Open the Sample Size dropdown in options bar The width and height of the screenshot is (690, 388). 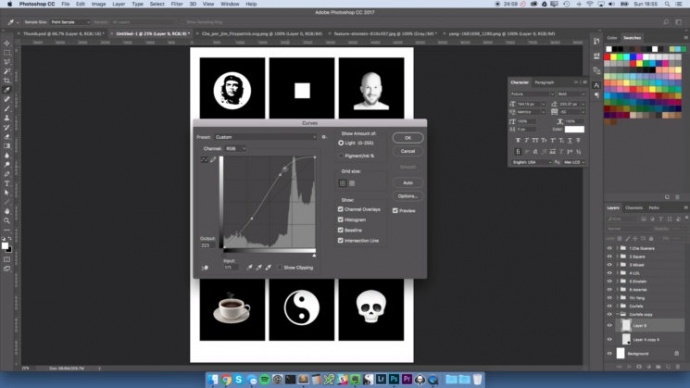pos(70,22)
